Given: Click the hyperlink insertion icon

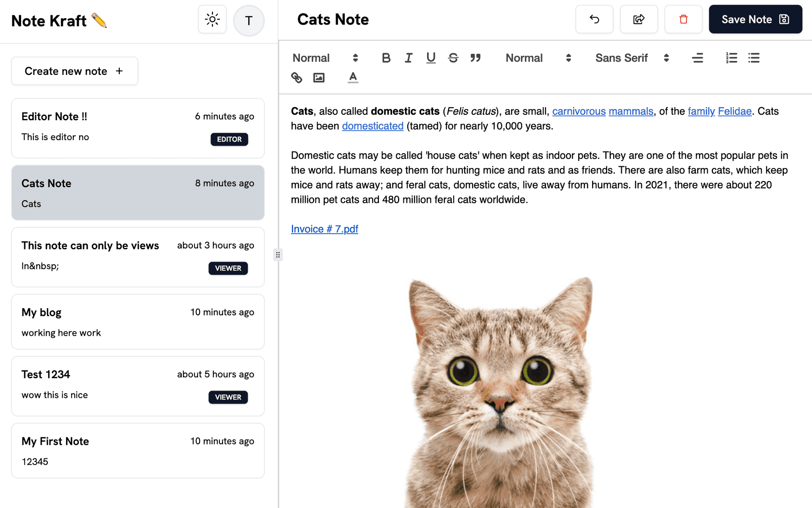Looking at the screenshot, I should (298, 77).
